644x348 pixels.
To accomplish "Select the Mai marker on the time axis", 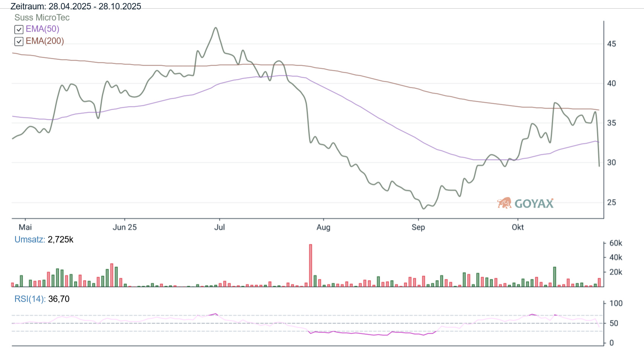I will tap(25, 227).
